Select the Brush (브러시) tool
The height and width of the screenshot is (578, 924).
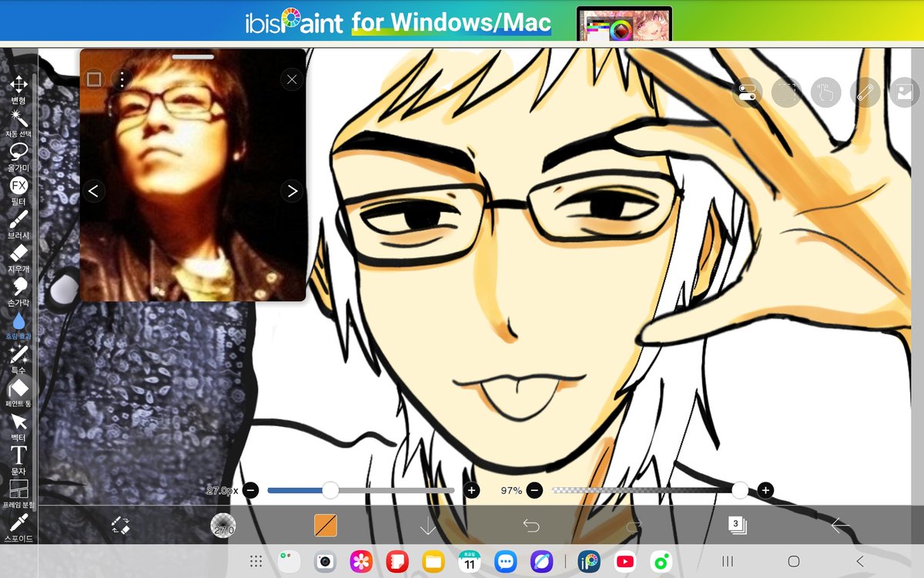point(18,223)
